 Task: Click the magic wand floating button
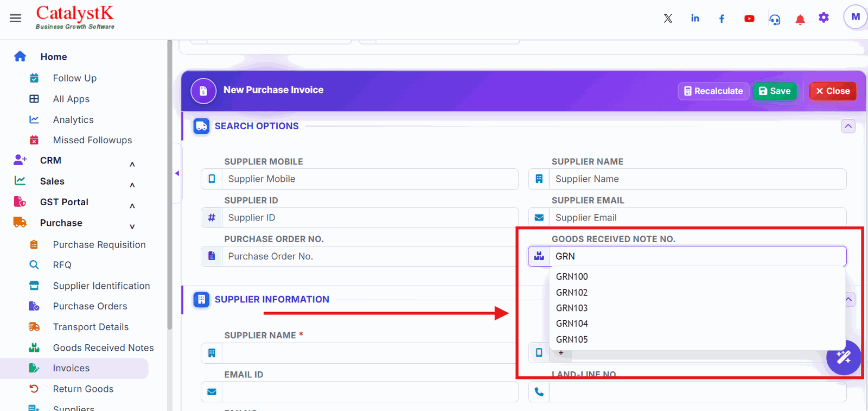pos(844,357)
